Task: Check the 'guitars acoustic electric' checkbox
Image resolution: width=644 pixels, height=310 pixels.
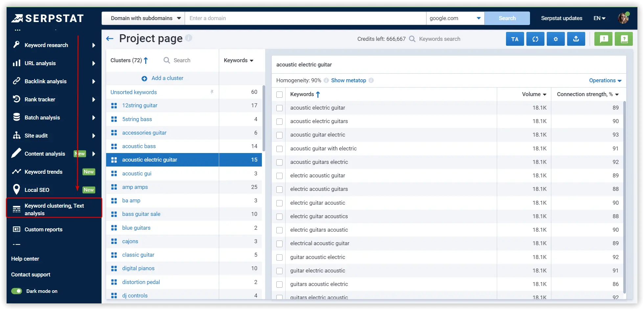Action: click(x=280, y=284)
